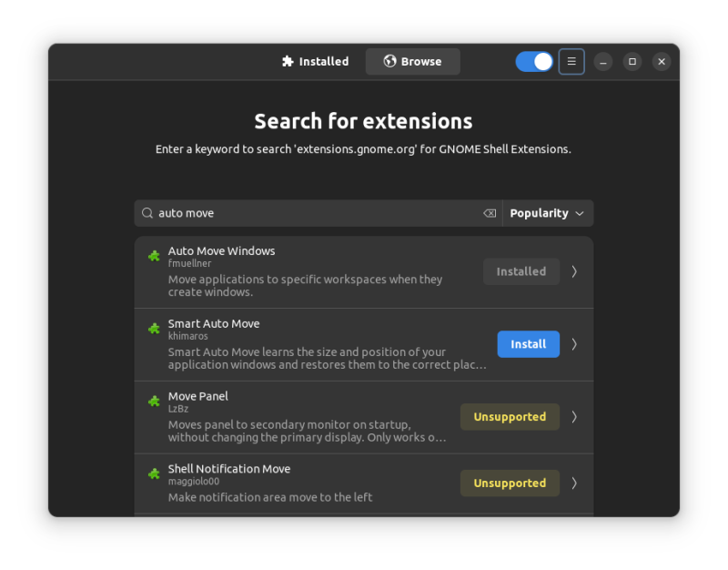The width and height of the screenshot is (728, 570).
Task: Click author name 'maggiolo00'
Action: 194,482
